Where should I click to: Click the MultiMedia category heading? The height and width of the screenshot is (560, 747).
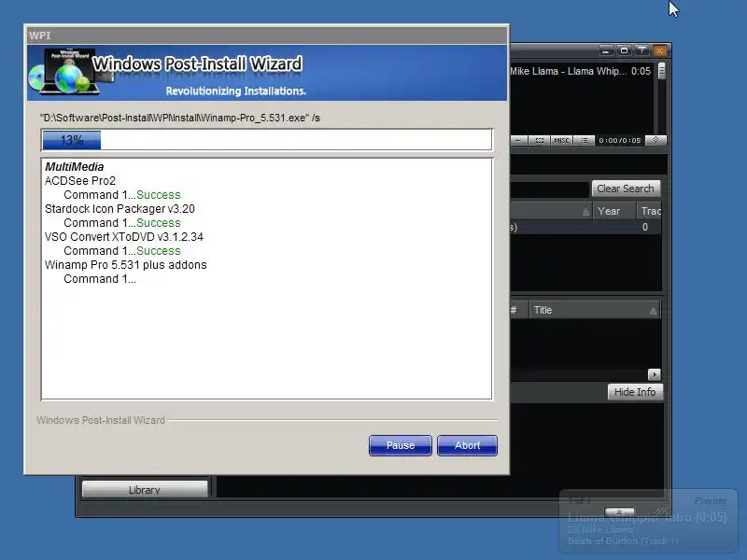tap(75, 167)
